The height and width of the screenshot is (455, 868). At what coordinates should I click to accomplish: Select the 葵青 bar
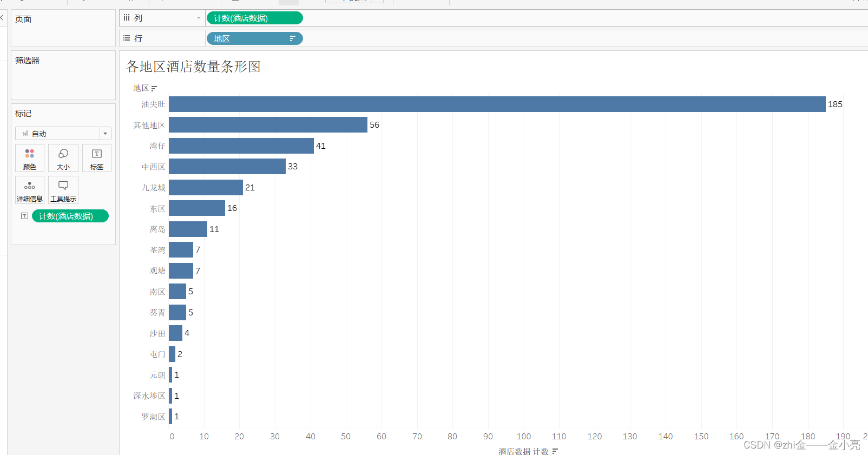pos(177,312)
